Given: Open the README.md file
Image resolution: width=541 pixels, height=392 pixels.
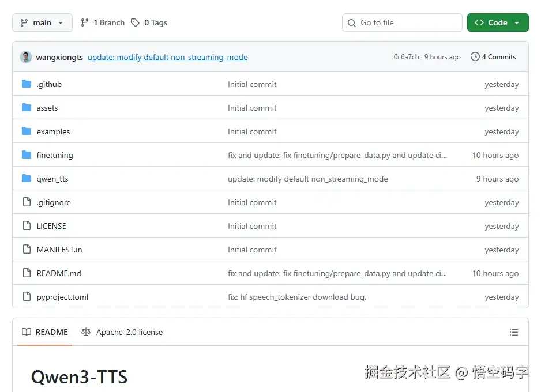Looking at the screenshot, I should pyautogui.click(x=59, y=273).
